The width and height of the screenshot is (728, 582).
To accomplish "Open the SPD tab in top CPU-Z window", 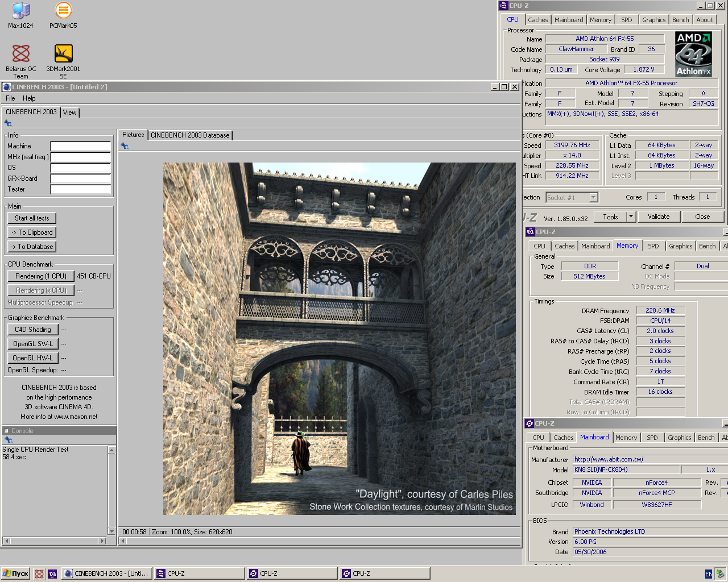I will pyautogui.click(x=626, y=20).
